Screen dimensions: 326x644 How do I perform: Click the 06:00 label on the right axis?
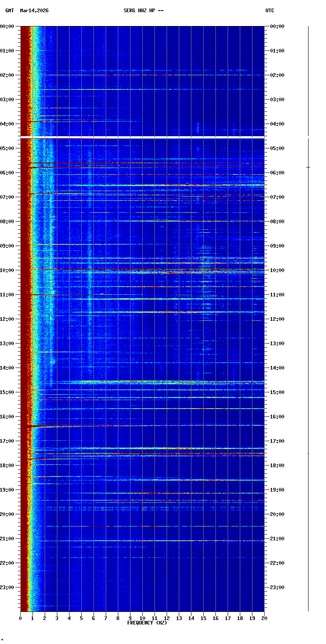[x=277, y=173]
